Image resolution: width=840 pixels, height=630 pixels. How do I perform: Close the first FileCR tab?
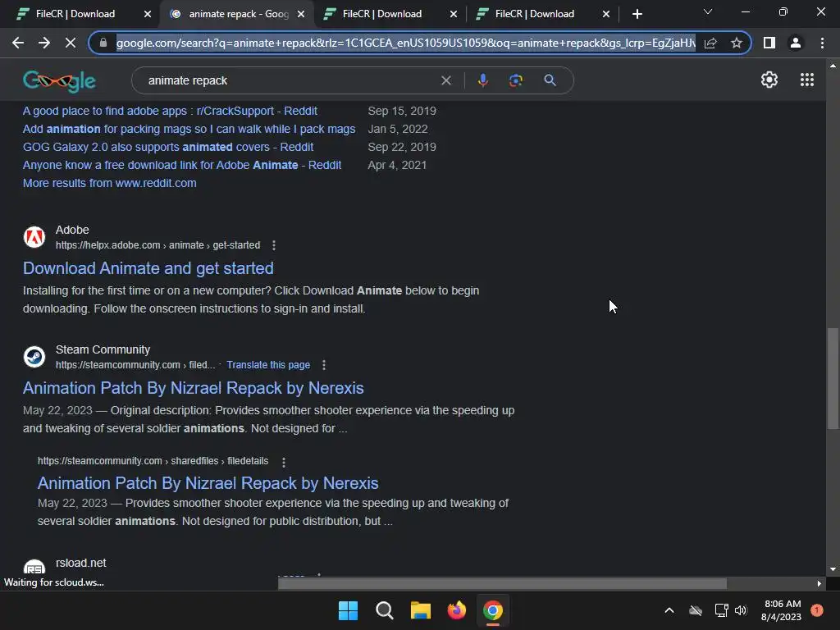[148, 14]
